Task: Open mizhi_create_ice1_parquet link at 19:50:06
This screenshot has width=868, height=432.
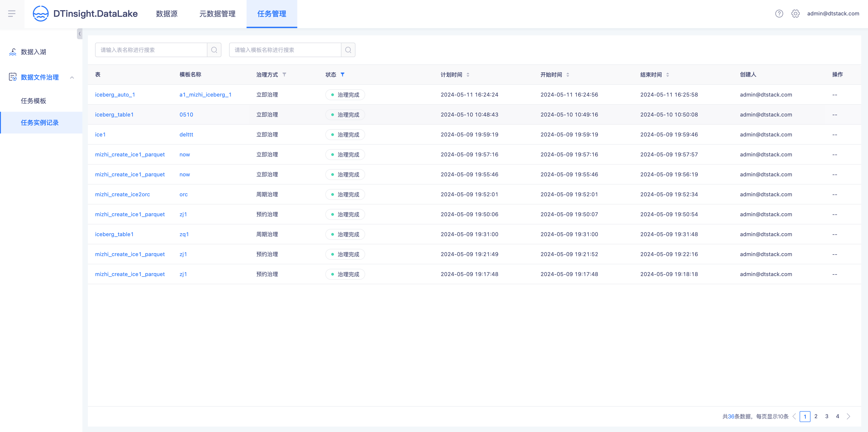Action: tap(130, 214)
